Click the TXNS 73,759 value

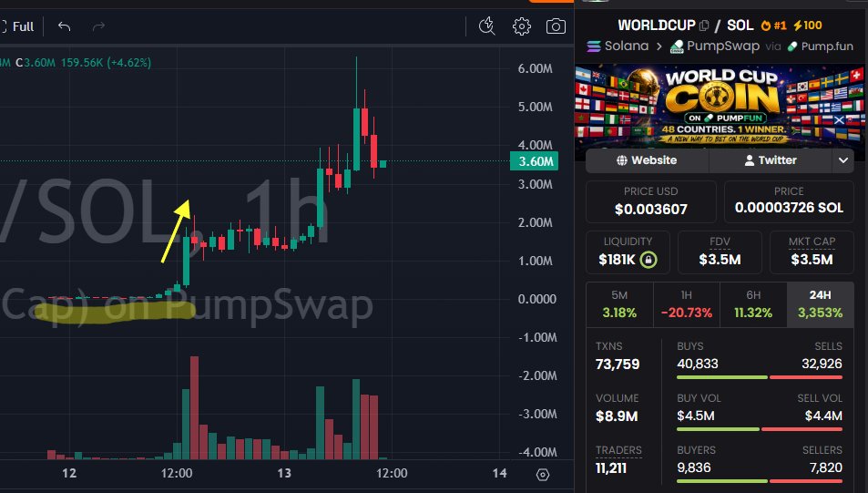[x=618, y=364]
